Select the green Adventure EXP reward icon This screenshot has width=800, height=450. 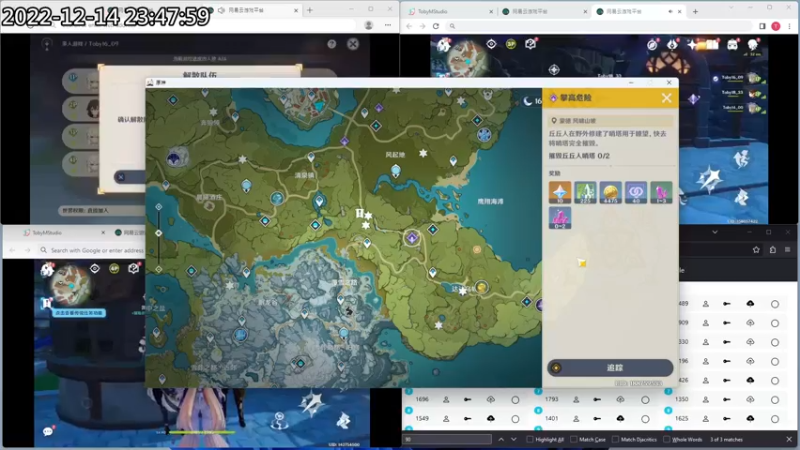click(x=585, y=192)
